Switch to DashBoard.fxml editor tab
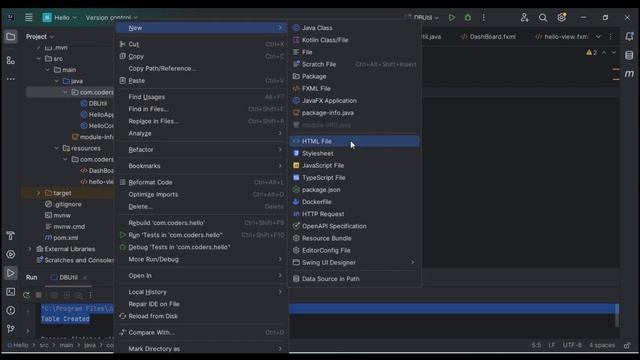Viewport: 640px width, 360px height. (488, 37)
